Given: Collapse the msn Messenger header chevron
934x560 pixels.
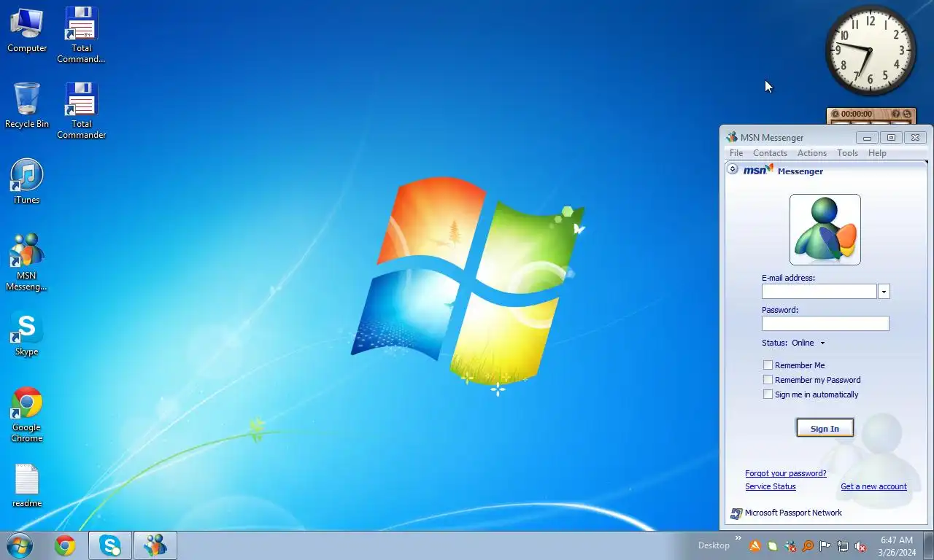Looking at the screenshot, I should click(733, 169).
